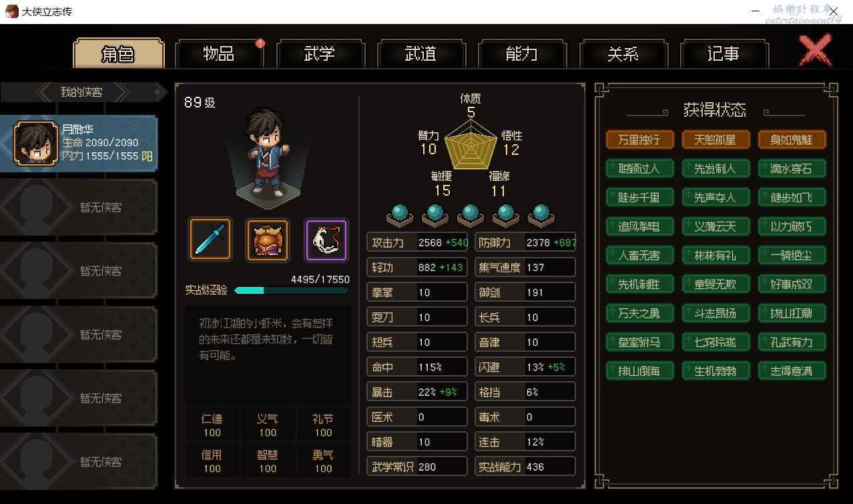Select the middle teal orb slot

tap(471, 215)
